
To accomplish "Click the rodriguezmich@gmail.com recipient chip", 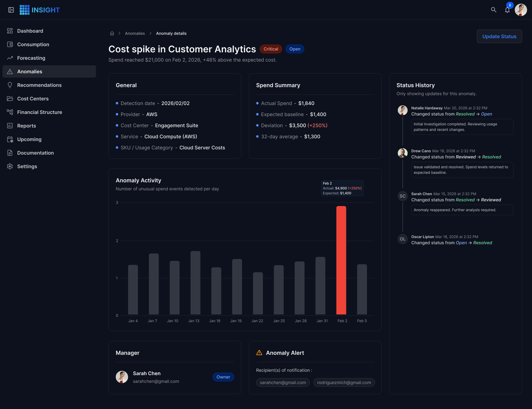I will coord(344,383).
